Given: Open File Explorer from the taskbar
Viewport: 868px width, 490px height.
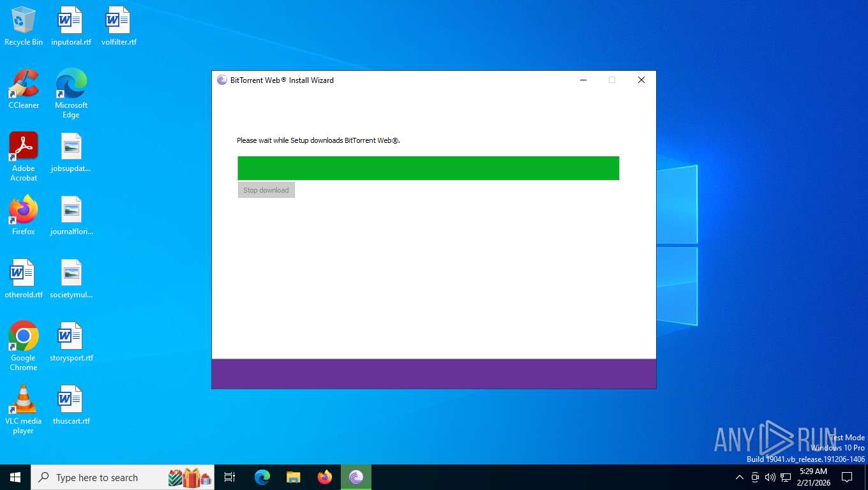Looking at the screenshot, I should 294,477.
